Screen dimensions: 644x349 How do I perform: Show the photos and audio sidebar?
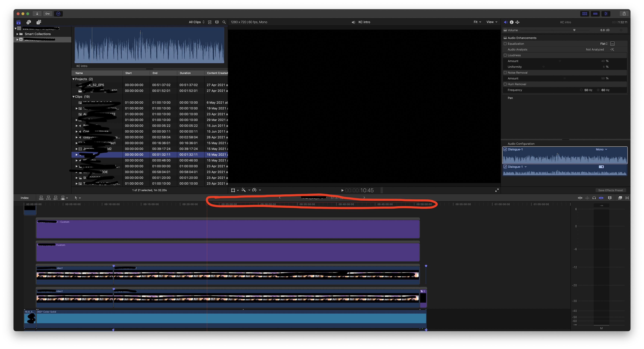pyautogui.click(x=29, y=22)
